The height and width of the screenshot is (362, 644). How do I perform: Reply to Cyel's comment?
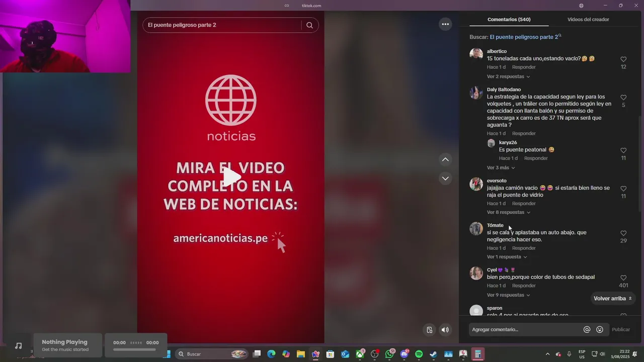coord(524,286)
